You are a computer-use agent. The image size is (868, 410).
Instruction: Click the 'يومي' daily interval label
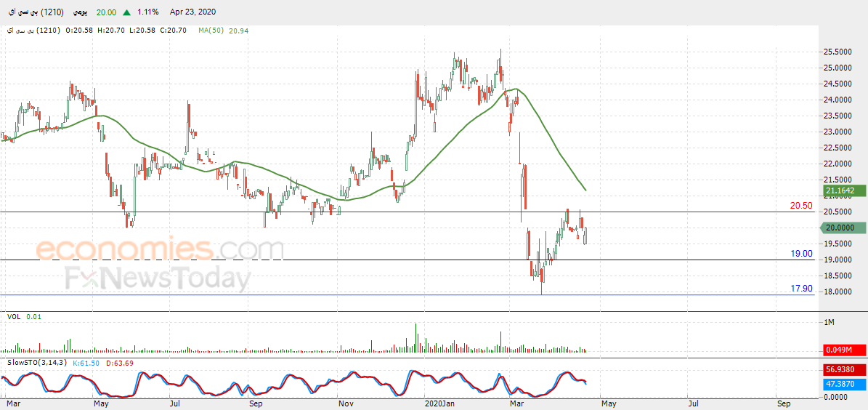(x=81, y=12)
